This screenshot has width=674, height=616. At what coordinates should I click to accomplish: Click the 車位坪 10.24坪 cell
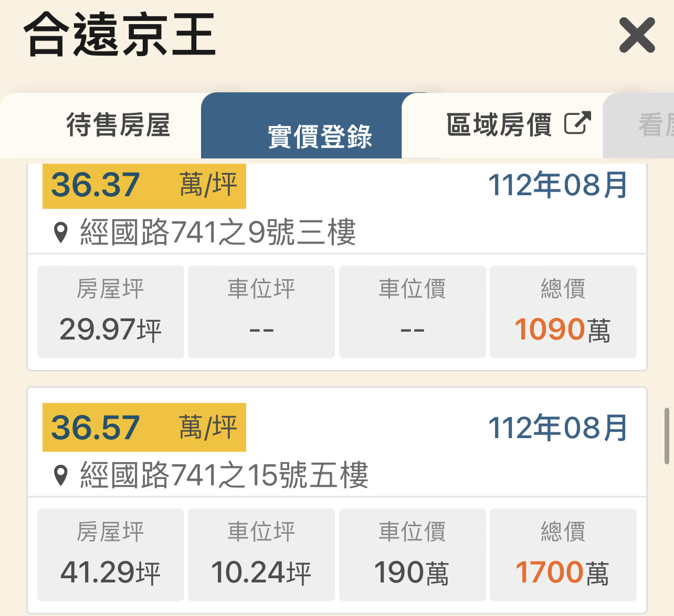tap(261, 554)
